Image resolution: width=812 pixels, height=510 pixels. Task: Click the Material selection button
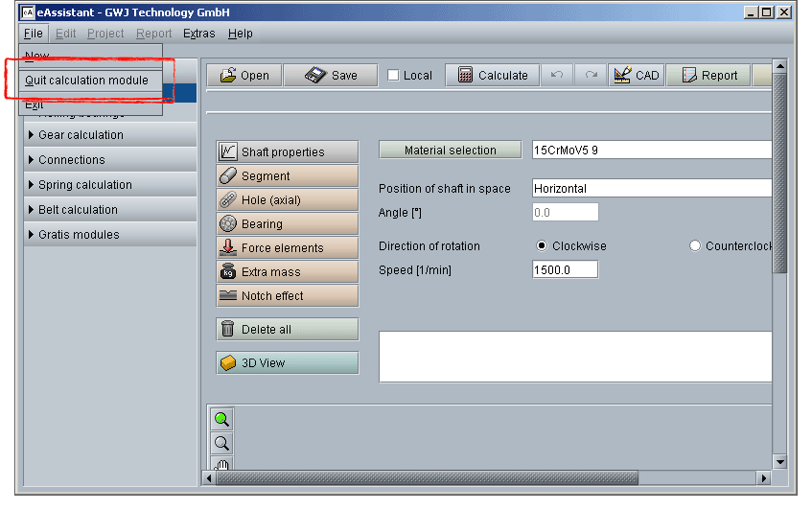point(451,151)
